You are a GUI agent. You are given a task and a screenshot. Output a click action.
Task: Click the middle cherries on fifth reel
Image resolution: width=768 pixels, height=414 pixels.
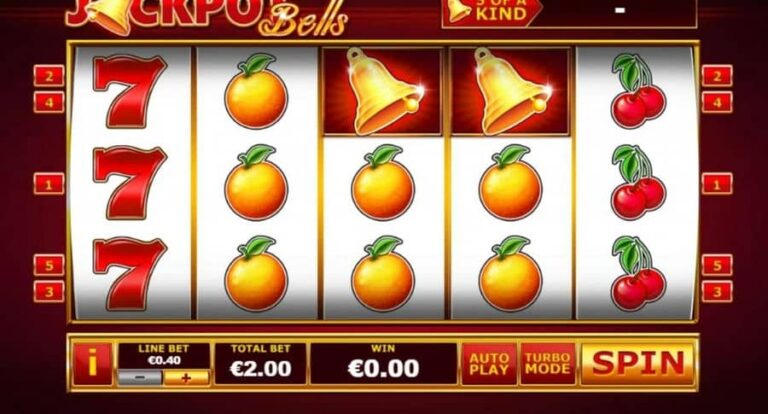pos(638,182)
